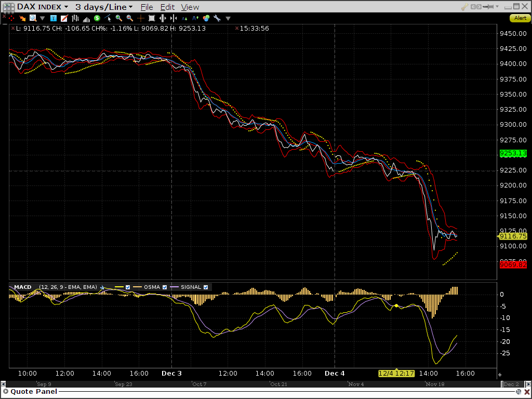Click the orange arrow toolbar icon
Image resolution: width=532 pixels, height=399 pixels.
[22, 18]
